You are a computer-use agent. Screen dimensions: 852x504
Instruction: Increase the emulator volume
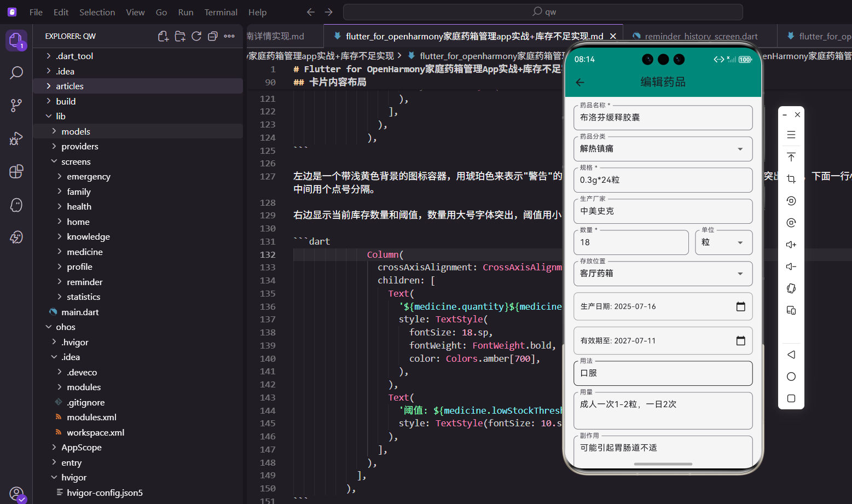tap(791, 245)
